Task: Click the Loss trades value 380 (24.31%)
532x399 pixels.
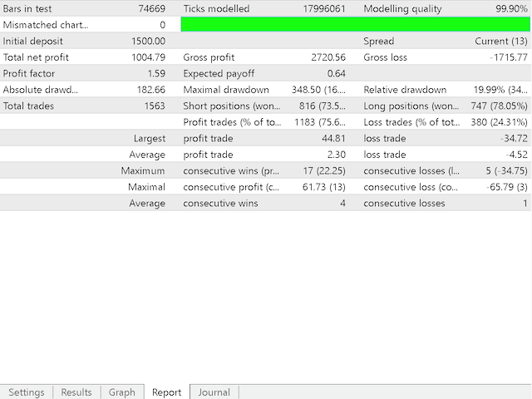Action: [499, 122]
